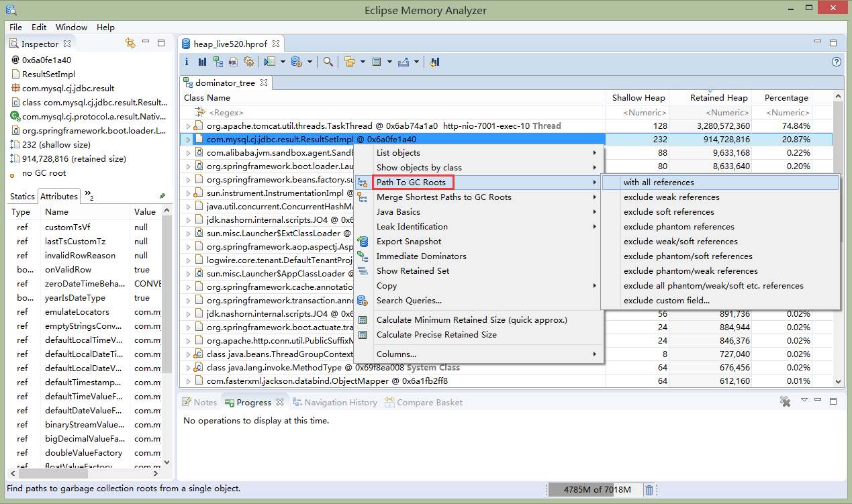Click the Open Query Browser icon
The height and width of the screenshot is (504, 852).
point(297,62)
